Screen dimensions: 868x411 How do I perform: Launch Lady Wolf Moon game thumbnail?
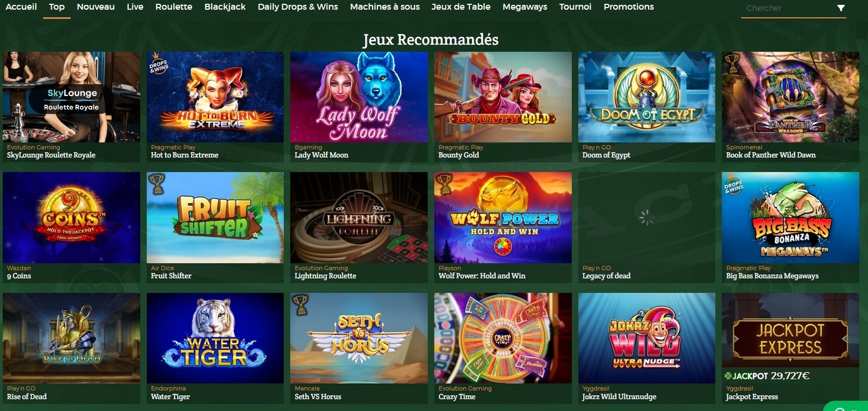point(359,97)
